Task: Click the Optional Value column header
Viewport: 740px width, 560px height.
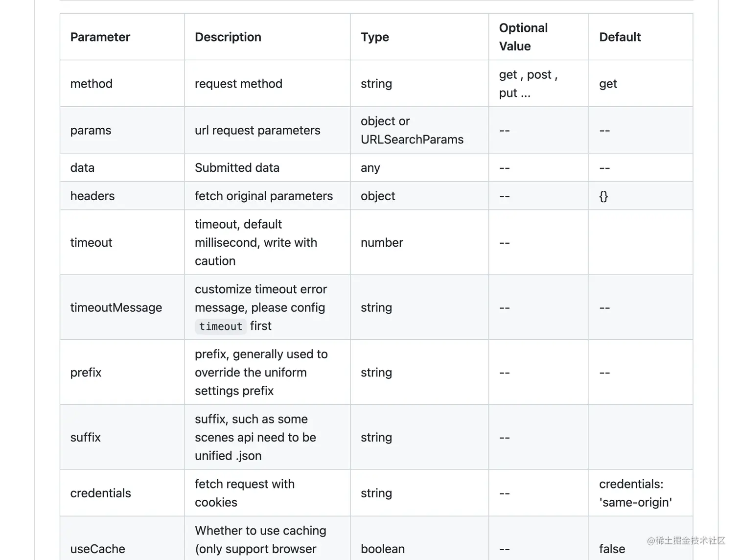Action: point(523,37)
